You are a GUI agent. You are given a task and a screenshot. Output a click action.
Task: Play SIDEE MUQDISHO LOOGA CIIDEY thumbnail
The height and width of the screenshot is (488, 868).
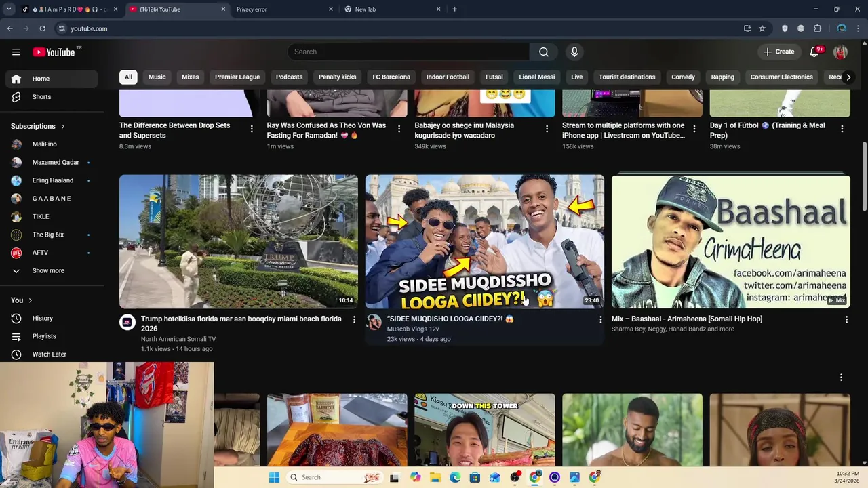click(x=485, y=241)
